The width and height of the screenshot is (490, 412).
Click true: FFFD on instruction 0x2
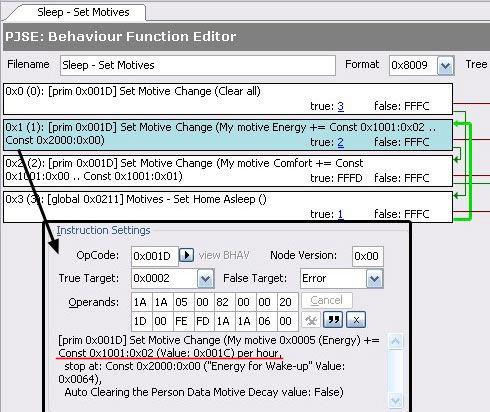(336, 178)
